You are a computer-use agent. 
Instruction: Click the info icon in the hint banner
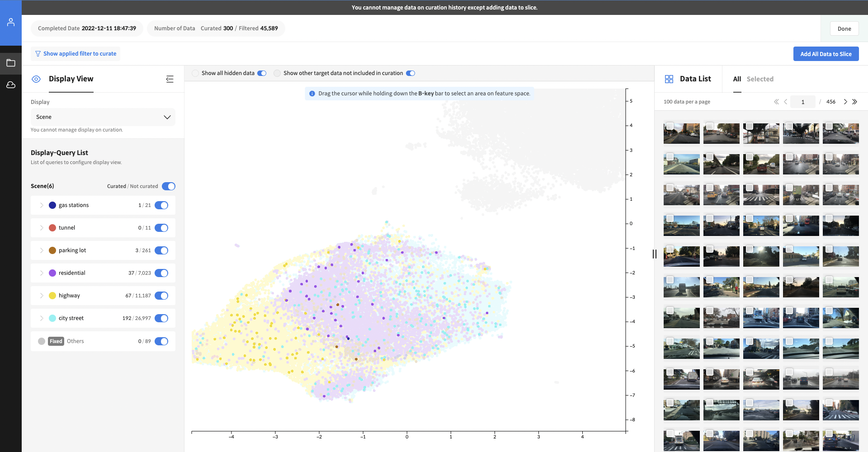(312, 94)
